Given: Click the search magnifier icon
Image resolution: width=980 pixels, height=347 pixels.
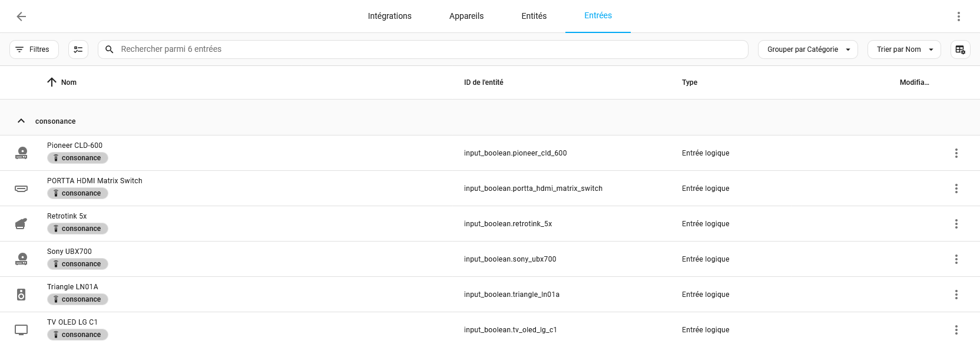Looking at the screenshot, I should [109, 49].
